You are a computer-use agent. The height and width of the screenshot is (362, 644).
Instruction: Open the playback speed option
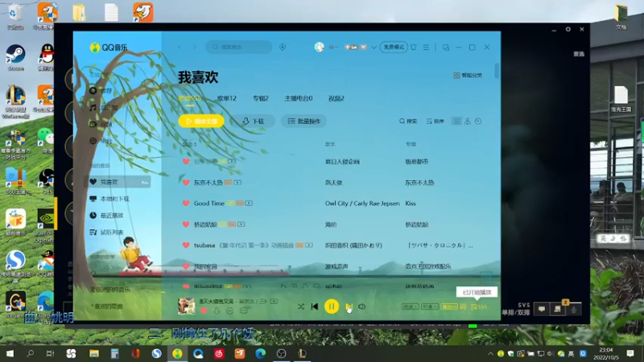pyautogui.click(x=410, y=306)
